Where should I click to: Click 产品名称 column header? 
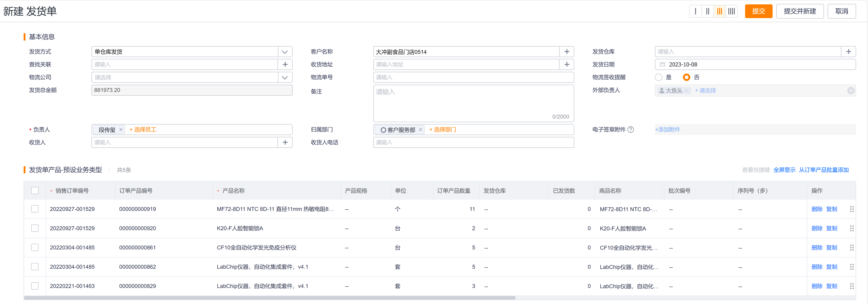(x=233, y=191)
